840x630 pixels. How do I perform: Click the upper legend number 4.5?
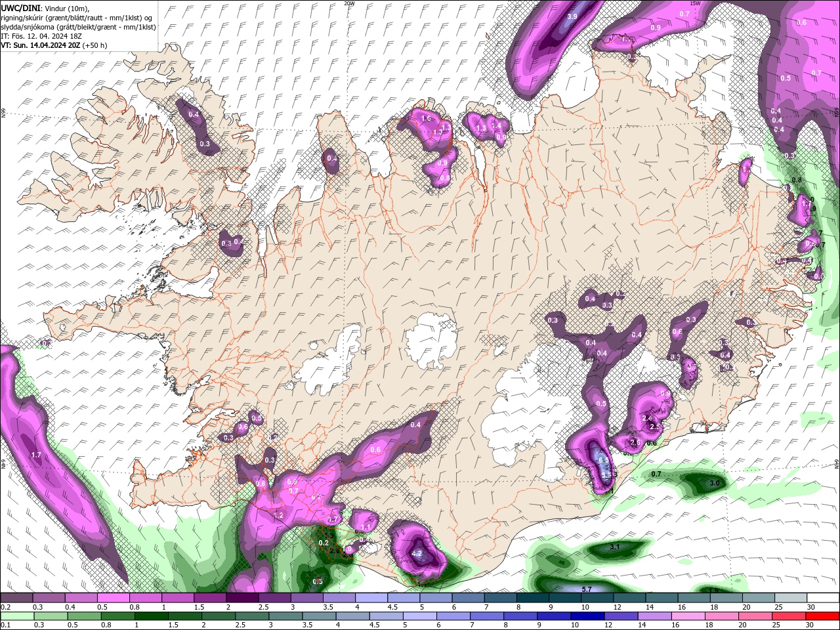click(x=392, y=607)
